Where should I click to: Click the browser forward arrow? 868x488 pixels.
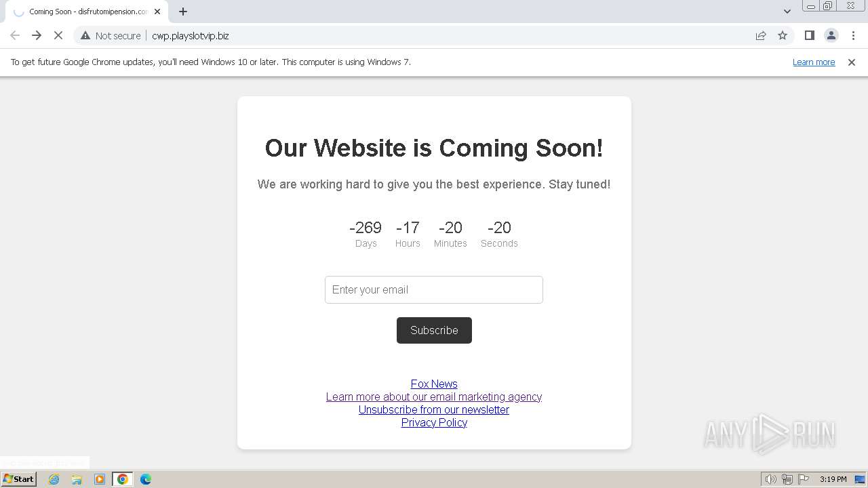[x=37, y=35]
